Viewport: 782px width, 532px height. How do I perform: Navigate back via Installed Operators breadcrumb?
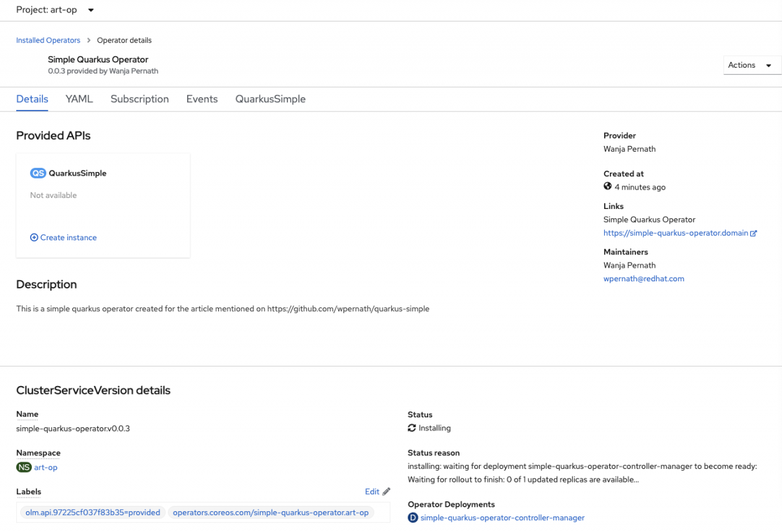pos(48,40)
